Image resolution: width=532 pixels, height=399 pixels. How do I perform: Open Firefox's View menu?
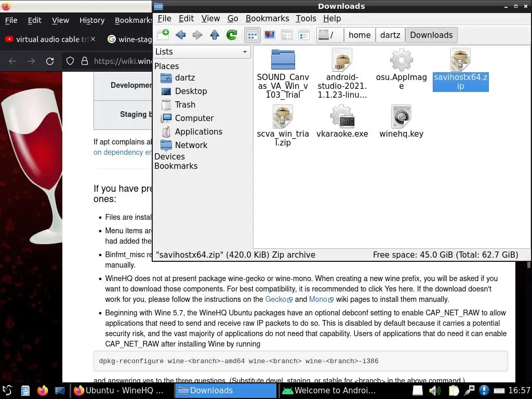click(x=60, y=20)
